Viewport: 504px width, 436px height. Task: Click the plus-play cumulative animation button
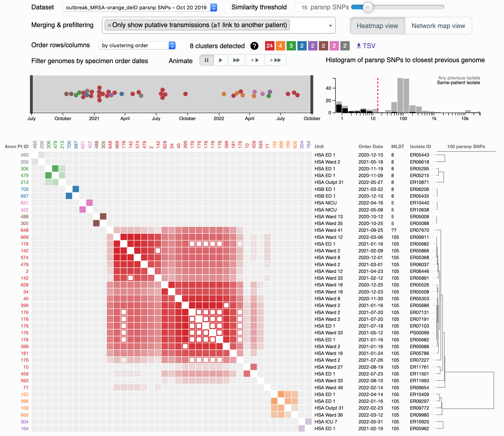pyautogui.click(x=255, y=60)
